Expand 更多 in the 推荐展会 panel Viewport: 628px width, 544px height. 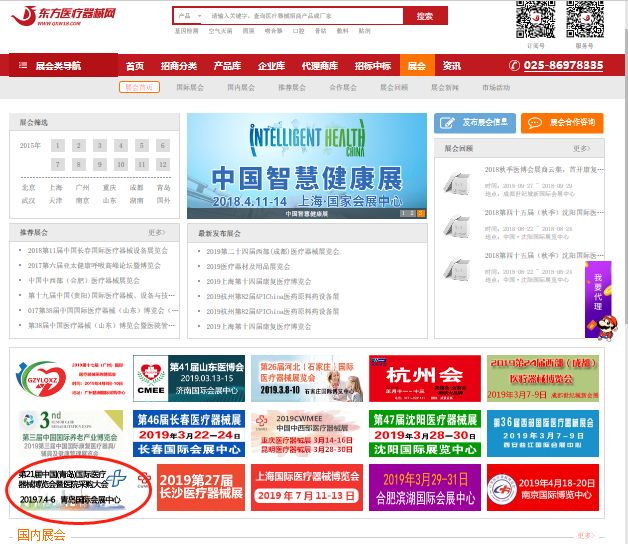[157, 232]
